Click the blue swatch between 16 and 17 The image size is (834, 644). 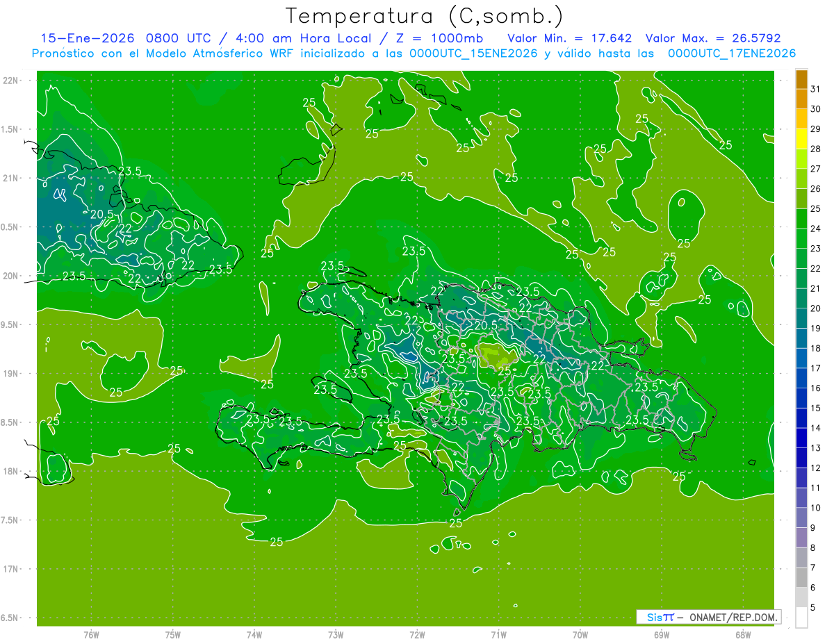pyautogui.click(x=801, y=379)
